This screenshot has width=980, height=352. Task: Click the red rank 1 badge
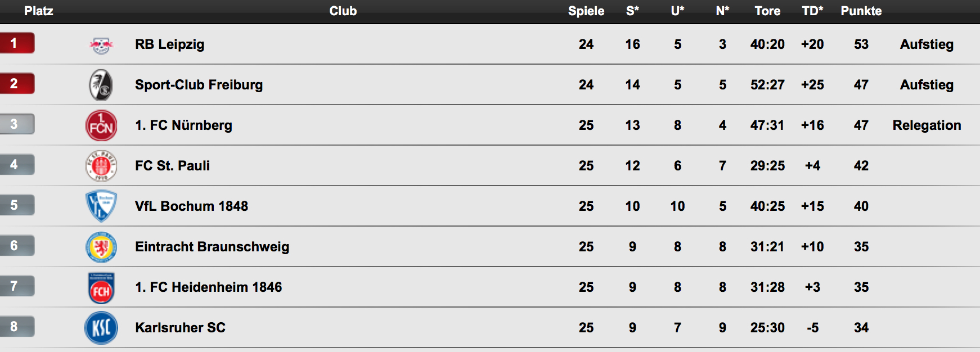pyautogui.click(x=17, y=43)
